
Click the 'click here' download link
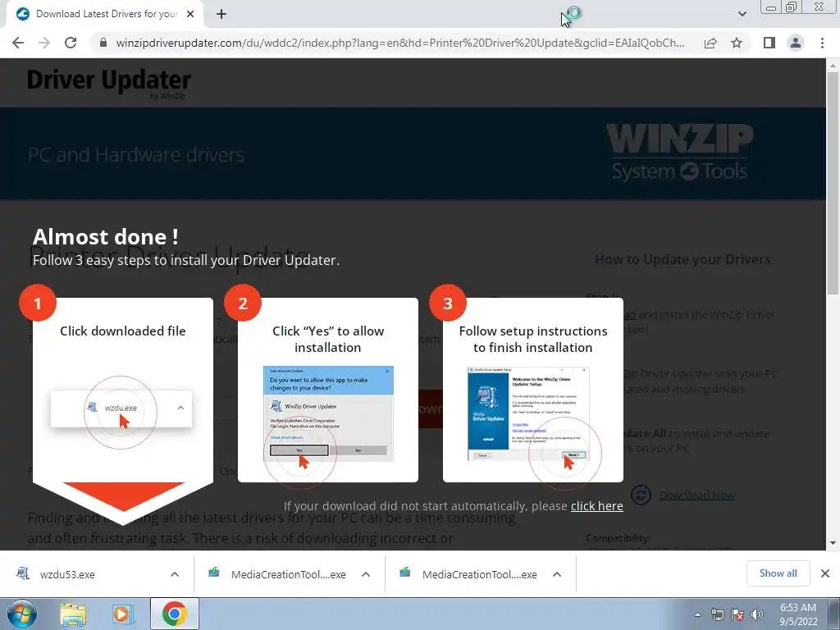point(597,506)
